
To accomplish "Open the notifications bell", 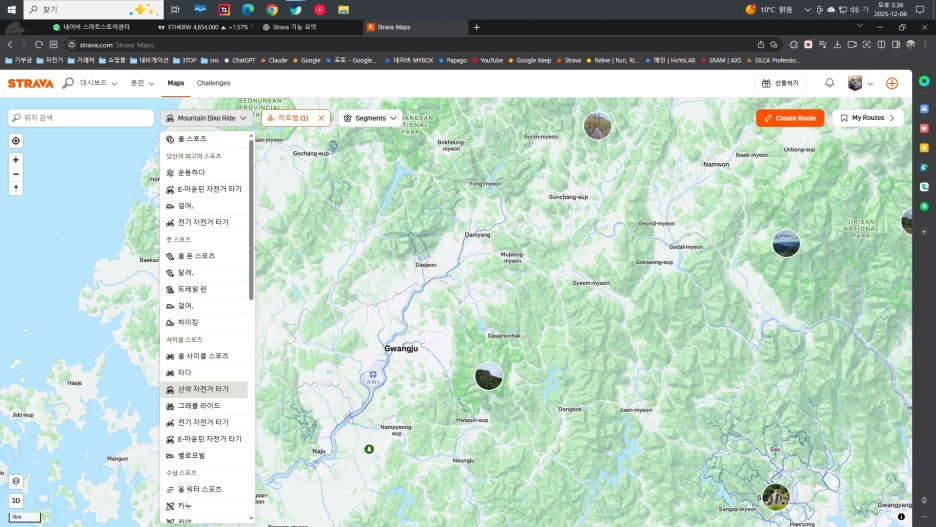I will (x=829, y=83).
